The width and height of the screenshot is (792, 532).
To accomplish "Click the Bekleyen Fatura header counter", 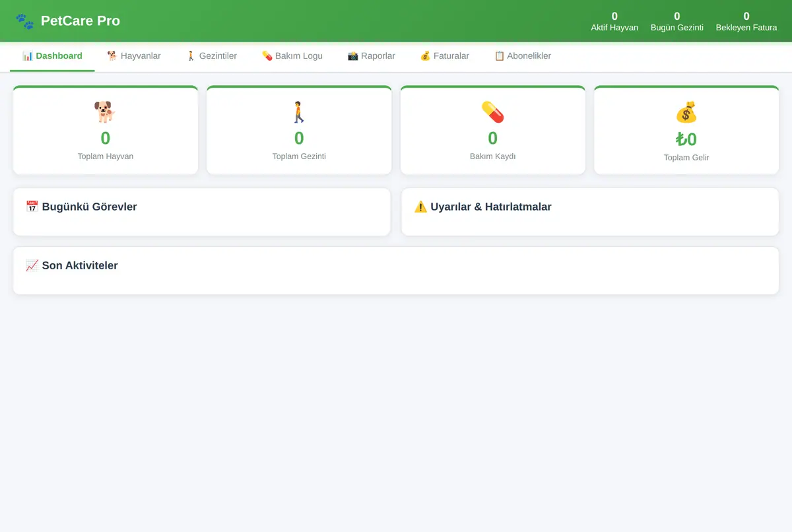I will point(746,21).
